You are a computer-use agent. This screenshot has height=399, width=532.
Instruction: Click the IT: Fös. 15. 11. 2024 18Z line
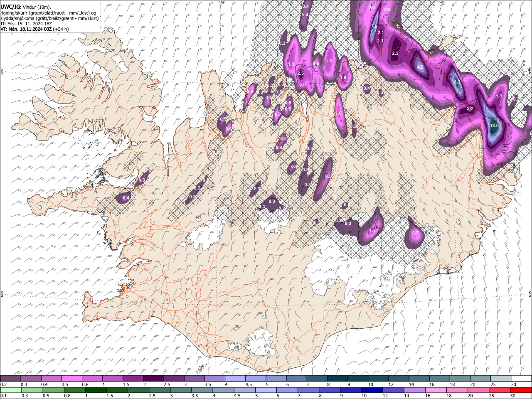[26, 24]
